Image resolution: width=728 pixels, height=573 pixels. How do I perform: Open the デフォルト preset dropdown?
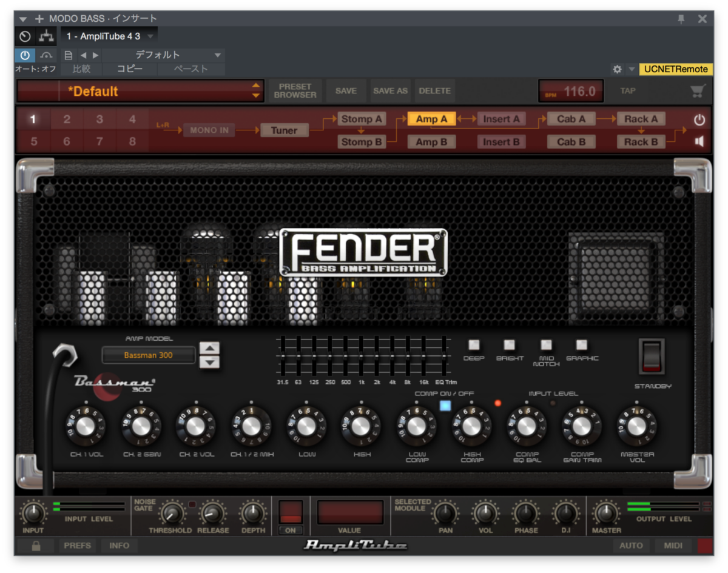point(163,55)
